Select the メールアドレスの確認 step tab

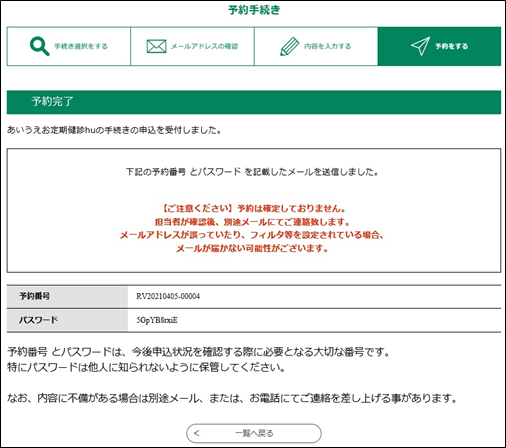(x=192, y=46)
